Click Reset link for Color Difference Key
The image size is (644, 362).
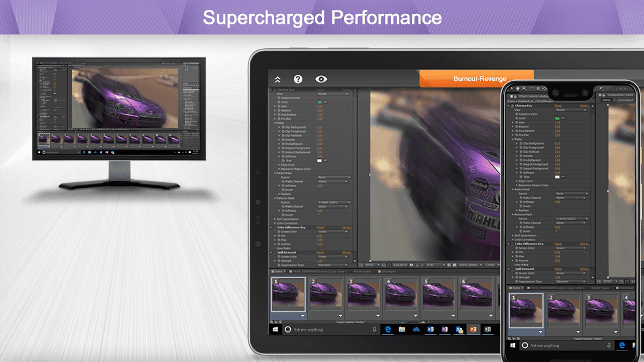coord(320,227)
